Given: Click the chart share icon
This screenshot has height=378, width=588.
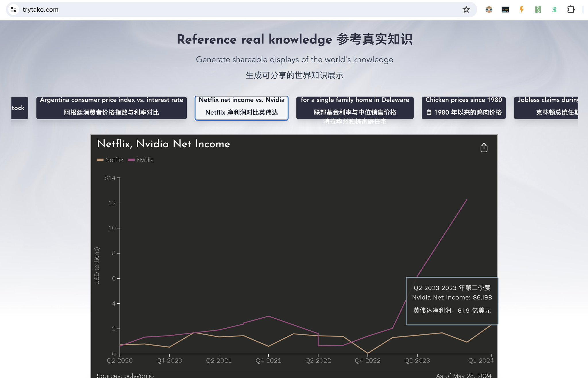Looking at the screenshot, I should tap(484, 148).
